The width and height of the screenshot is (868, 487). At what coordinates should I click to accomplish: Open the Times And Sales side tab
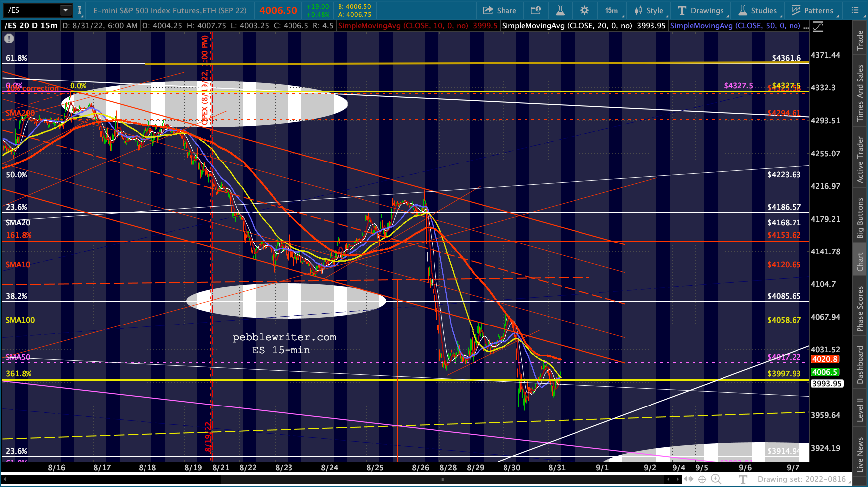tap(860, 93)
